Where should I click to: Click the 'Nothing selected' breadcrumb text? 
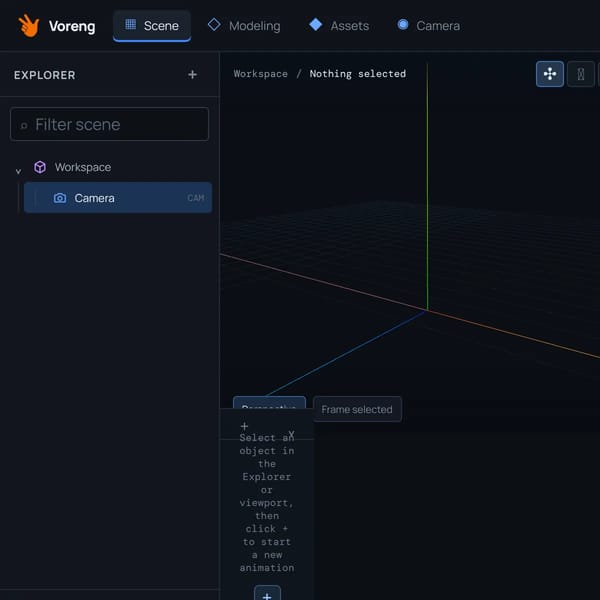357,74
